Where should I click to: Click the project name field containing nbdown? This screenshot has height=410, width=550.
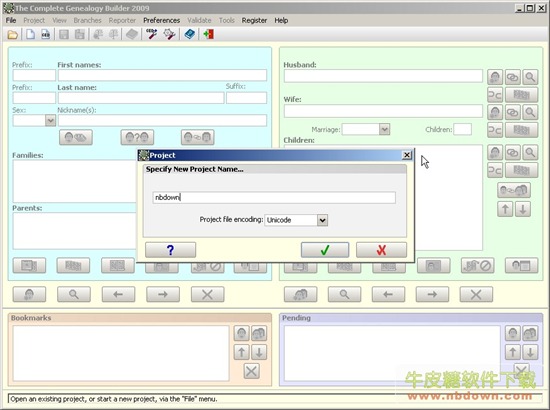click(x=274, y=197)
